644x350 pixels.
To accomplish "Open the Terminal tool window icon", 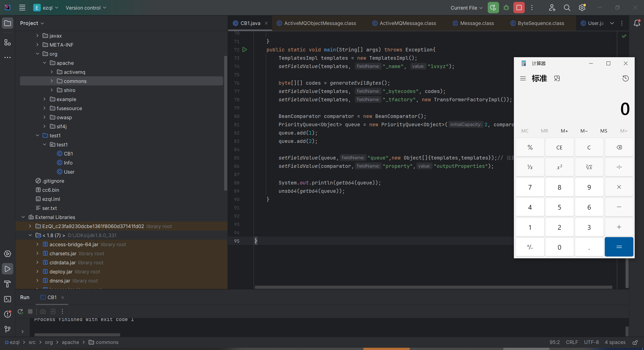I will point(8,299).
